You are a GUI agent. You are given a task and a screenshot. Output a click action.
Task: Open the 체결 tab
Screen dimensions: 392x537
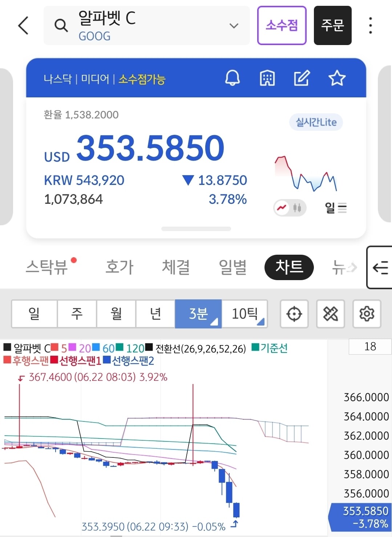(176, 267)
